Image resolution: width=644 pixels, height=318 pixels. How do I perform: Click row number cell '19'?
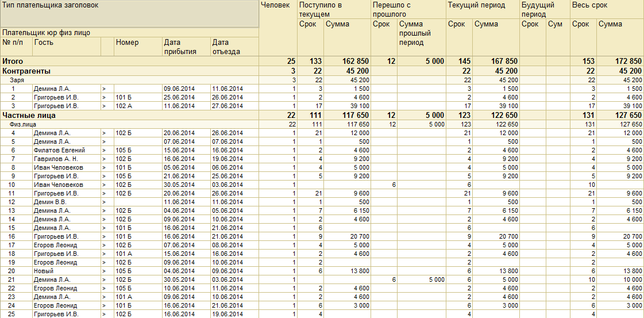[17, 263]
